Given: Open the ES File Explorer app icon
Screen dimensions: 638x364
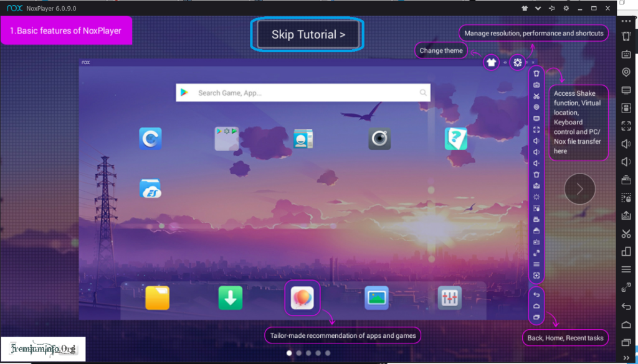Looking at the screenshot, I should click(150, 189).
